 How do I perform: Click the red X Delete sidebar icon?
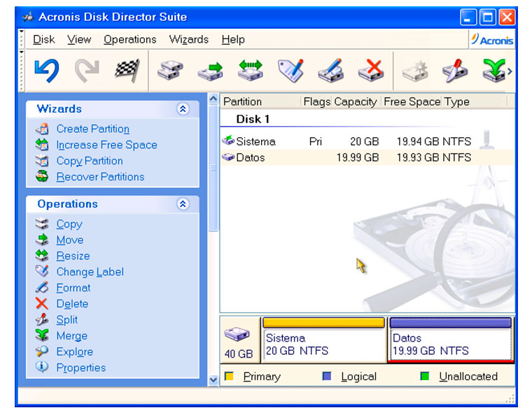click(42, 303)
